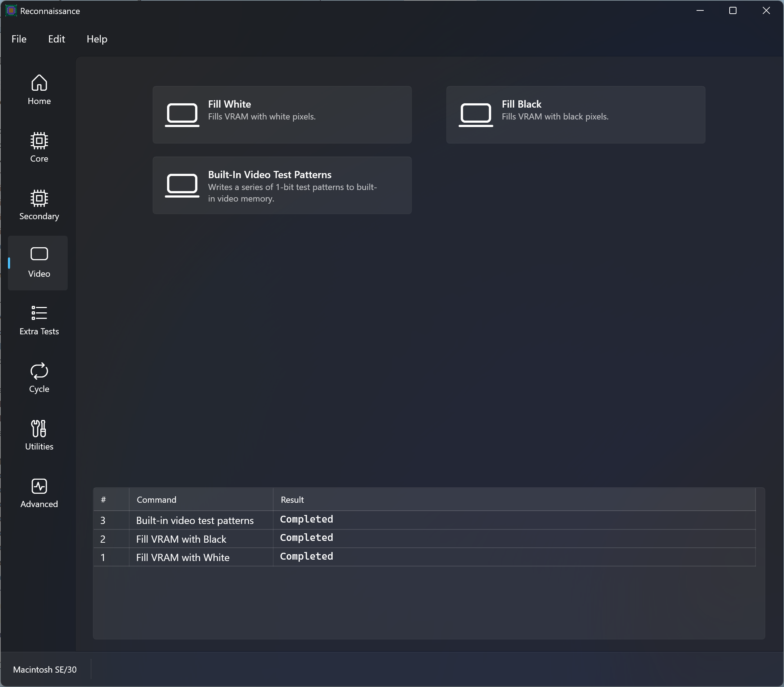Open the File menu
This screenshot has height=687, width=784.
tap(19, 39)
